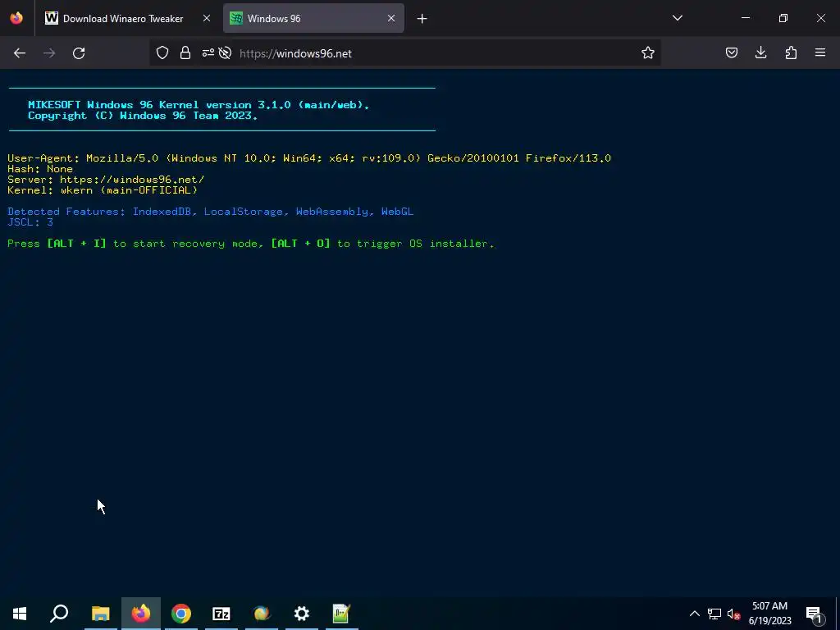Reload the windows96.net page

(79, 53)
